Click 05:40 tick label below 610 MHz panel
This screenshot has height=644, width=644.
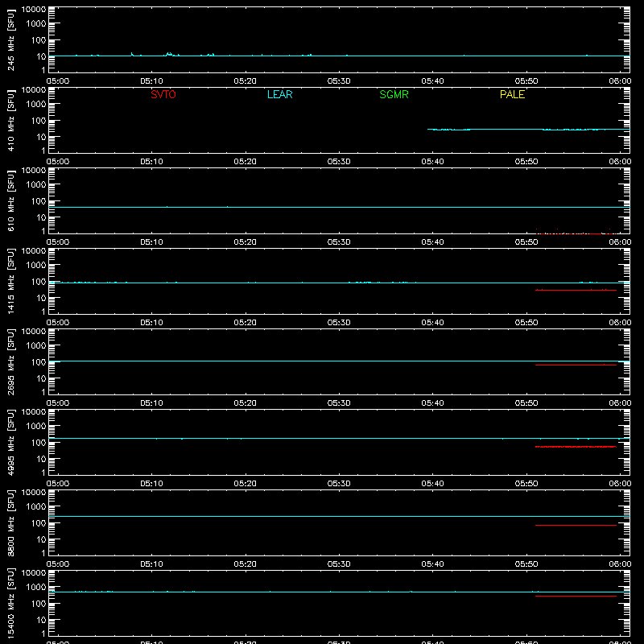pyautogui.click(x=432, y=242)
